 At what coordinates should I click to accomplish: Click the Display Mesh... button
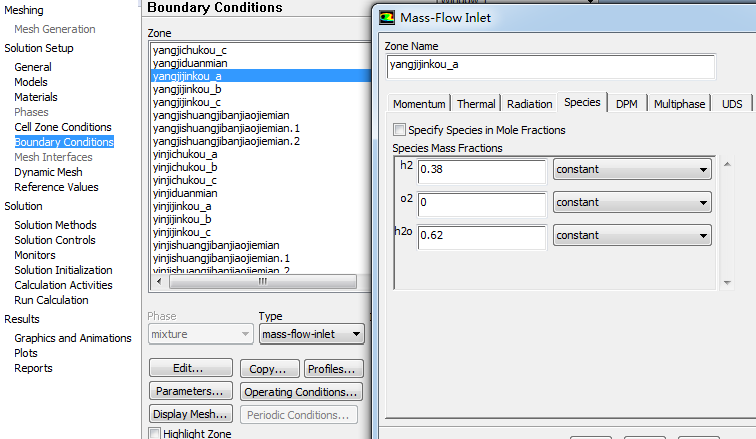[190, 414]
